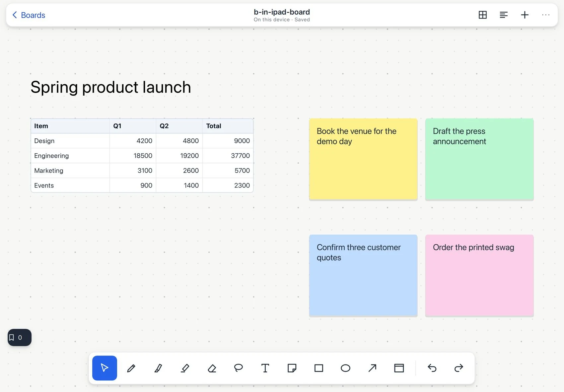Screen dimensions: 564x392
Task: Select the yellow Book the venue note
Action: pyautogui.click(x=363, y=159)
